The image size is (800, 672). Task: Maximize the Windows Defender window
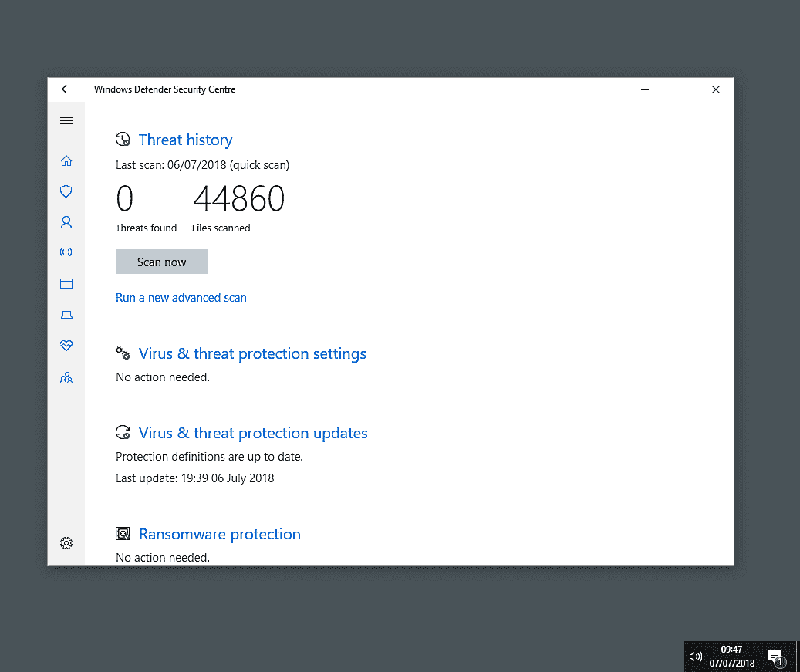680,89
